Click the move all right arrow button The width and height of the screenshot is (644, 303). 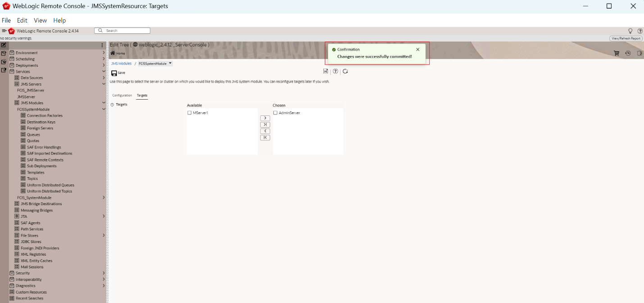click(265, 124)
